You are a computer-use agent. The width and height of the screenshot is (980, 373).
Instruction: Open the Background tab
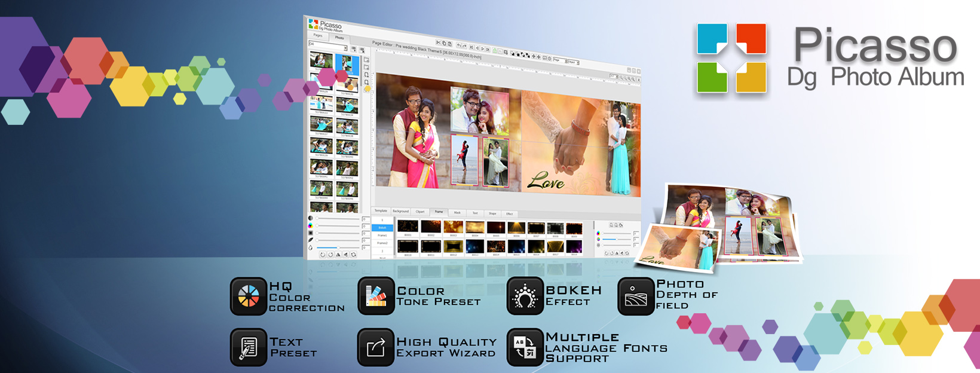point(400,212)
